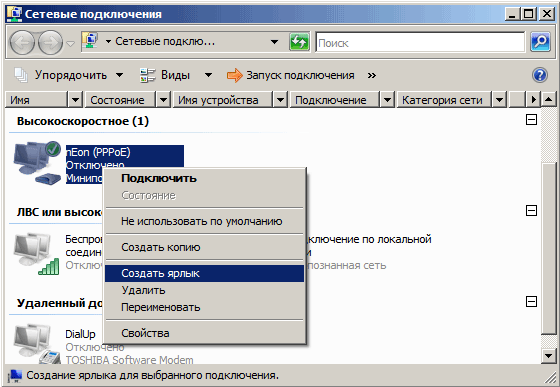Show more toolbar commands via » chevron
The height and width of the screenshot is (387, 560).
click(x=372, y=76)
